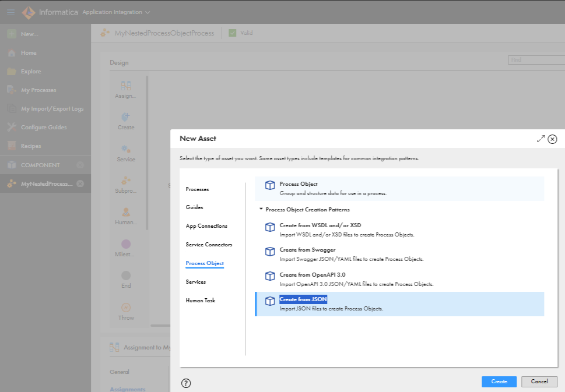565x392 pixels.
Task: Select the Assignment step icon in palette
Action: [126, 86]
